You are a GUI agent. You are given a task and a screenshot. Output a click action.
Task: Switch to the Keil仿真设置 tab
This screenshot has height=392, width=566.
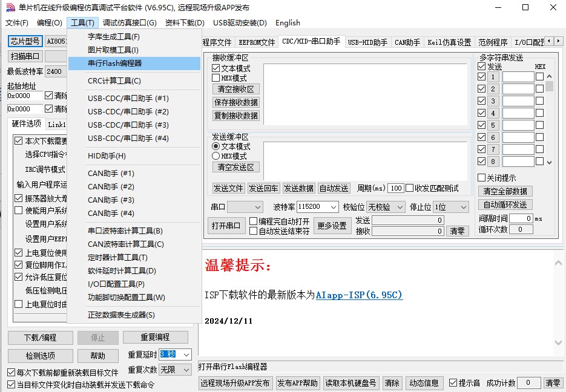[x=449, y=42]
